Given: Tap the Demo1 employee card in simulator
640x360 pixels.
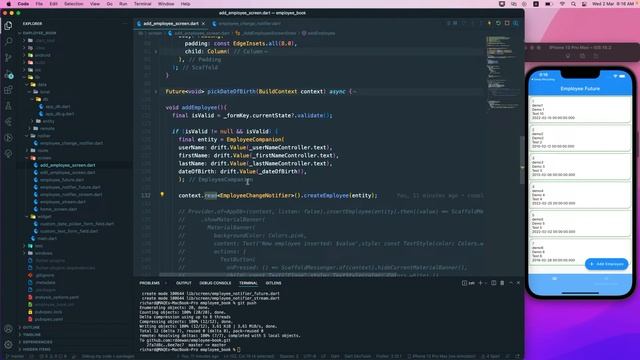Looking at the screenshot, I should pos(580,109).
